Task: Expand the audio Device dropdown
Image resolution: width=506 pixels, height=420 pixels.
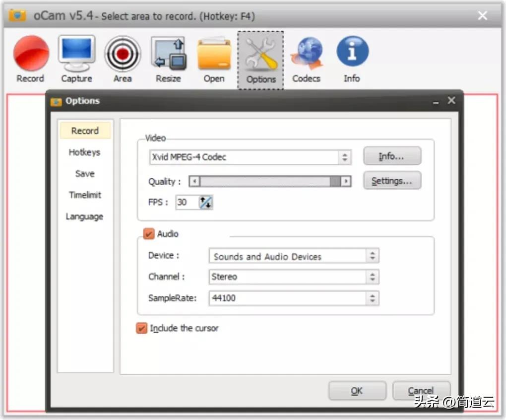Action: 294,256
